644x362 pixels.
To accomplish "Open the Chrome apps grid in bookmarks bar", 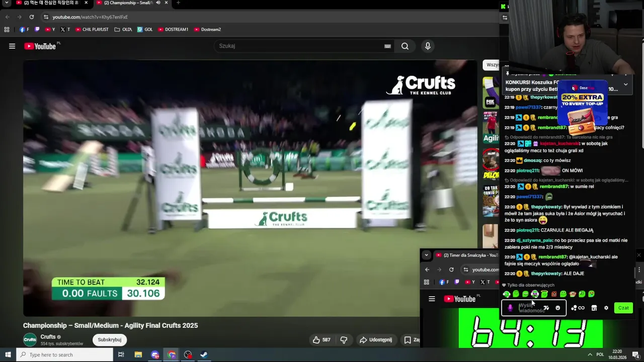I will [7, 30].
